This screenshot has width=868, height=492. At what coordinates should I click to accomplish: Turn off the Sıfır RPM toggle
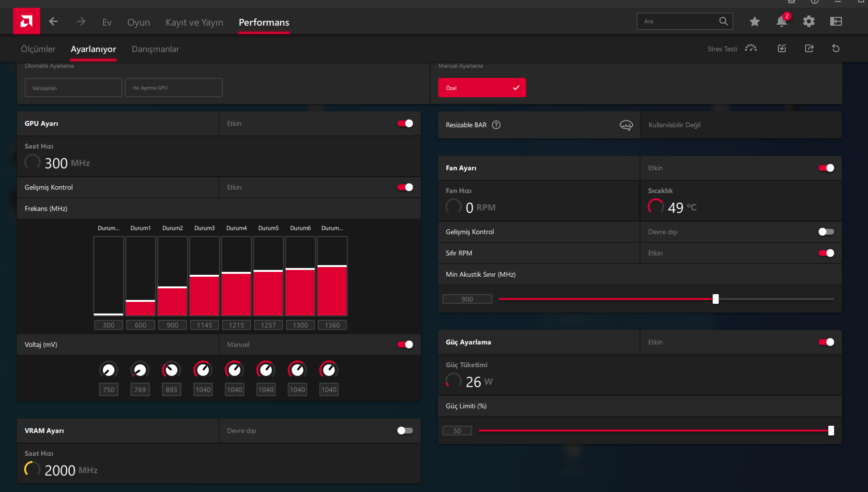pyautogui.click(x=826, y=253)
